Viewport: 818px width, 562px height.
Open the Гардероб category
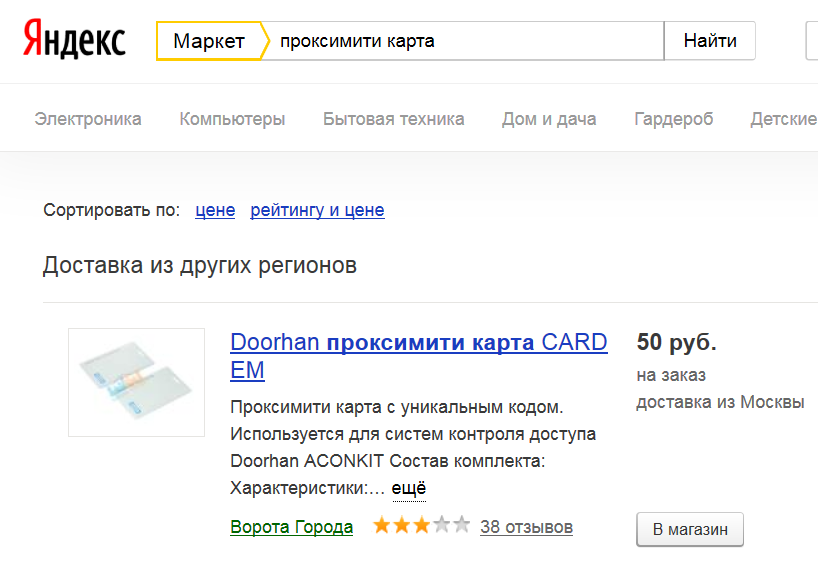[x=673, y=119]
